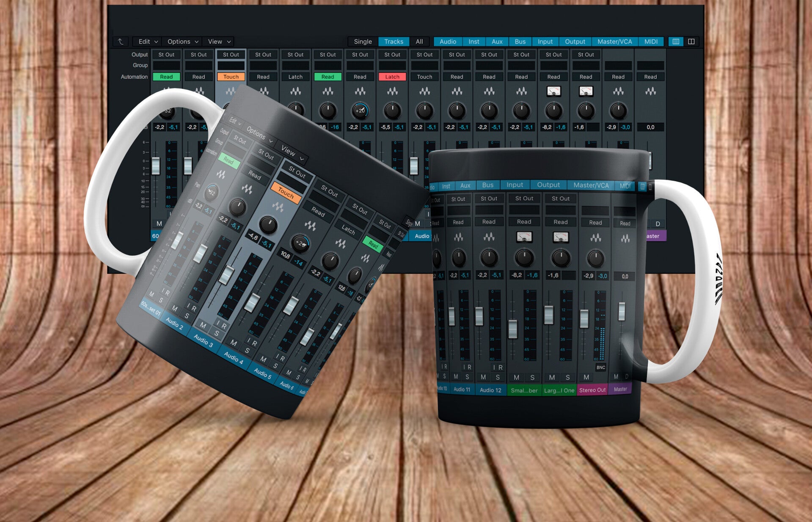Toggle the MIDI filter button in background mixer toolbar
812x522 pixels.
(x=651, y=41)
